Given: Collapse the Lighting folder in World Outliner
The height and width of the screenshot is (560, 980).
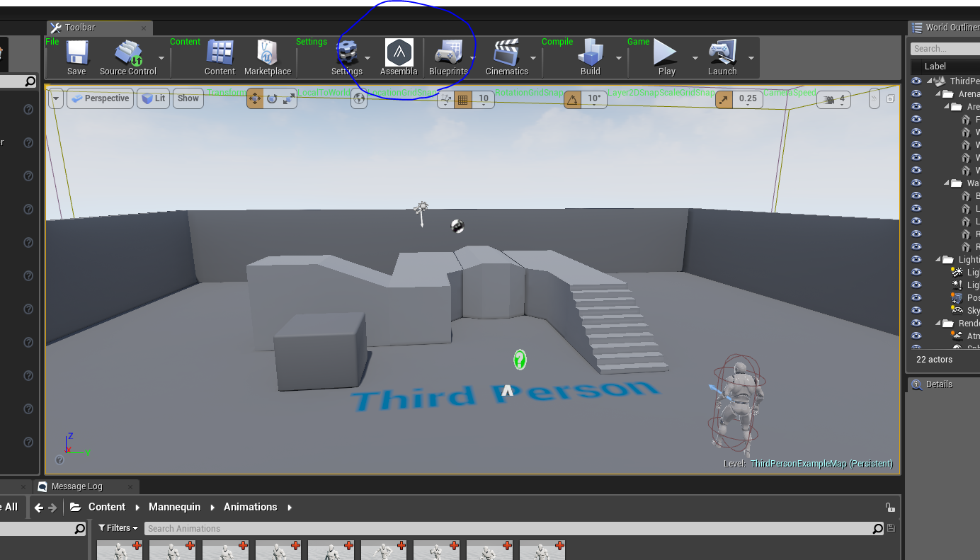Looking at the screenshot, I should 938,260.
